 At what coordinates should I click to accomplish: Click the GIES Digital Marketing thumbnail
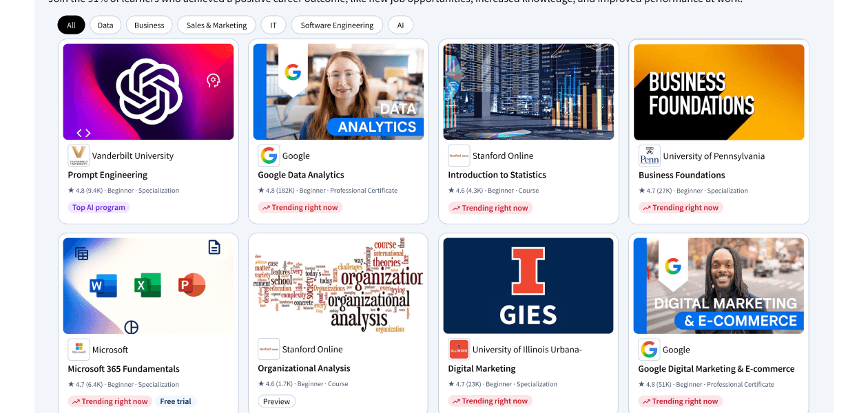[528, 286]
